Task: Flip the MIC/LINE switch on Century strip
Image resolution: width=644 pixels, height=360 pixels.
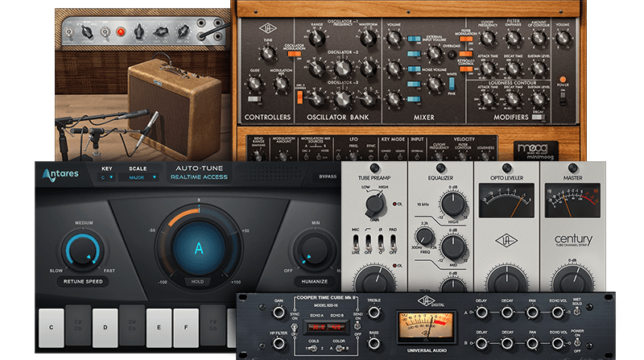Action: [x=356, y=242]
